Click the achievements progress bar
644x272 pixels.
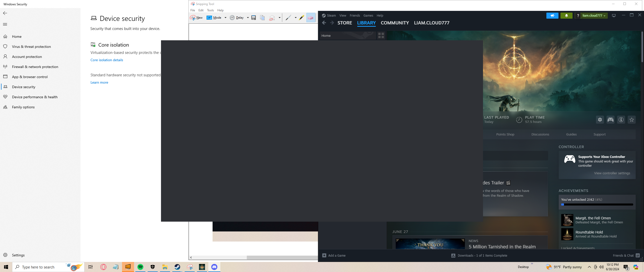(x=597, y=205)
